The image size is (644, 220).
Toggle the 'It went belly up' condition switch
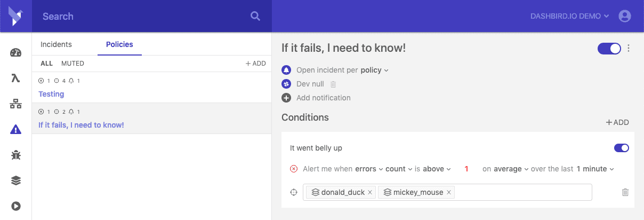pyautogui.click(x=622, y=148)
